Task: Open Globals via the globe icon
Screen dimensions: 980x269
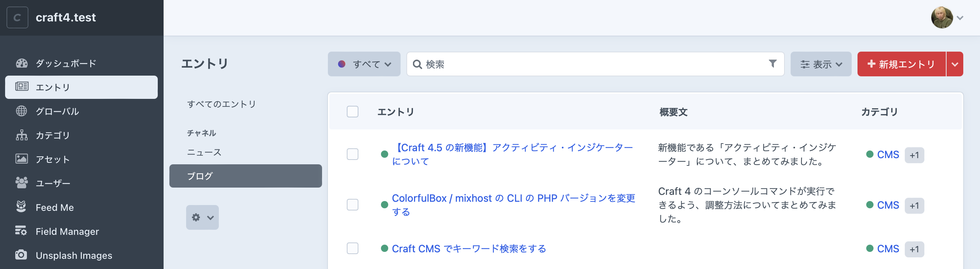Action: pyautogui.click(x=21, y=111)
